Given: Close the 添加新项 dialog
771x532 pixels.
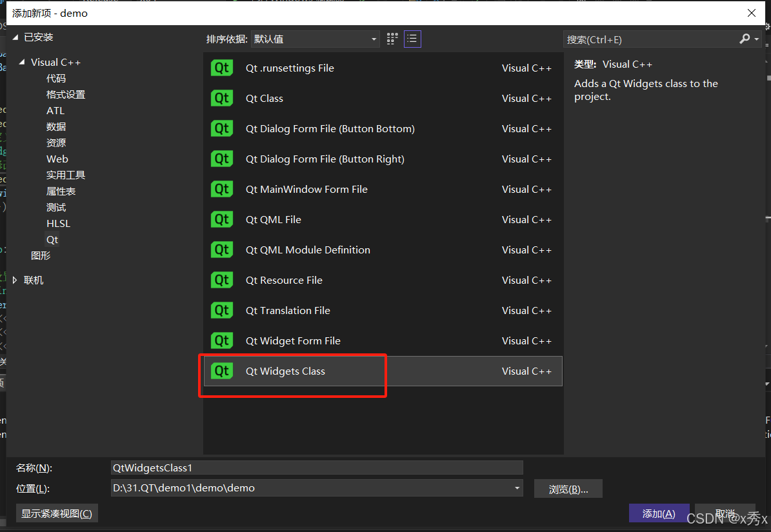Looking at the screenshot, I should click(x=752, y=14).
